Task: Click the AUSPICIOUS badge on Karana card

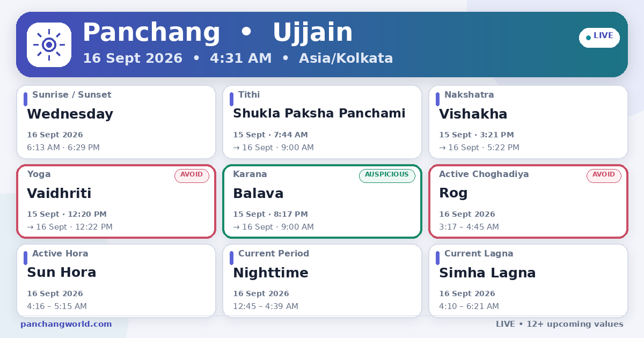Action: click(x=387, y=175)
